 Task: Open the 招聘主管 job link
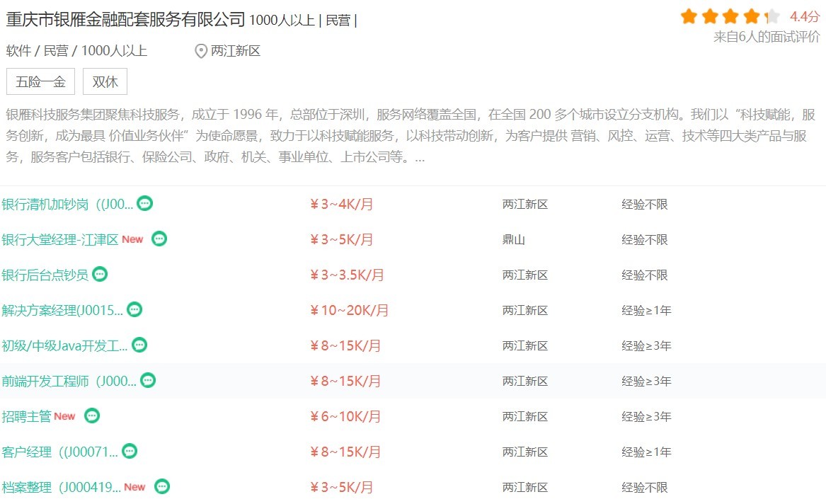point(26,416)
